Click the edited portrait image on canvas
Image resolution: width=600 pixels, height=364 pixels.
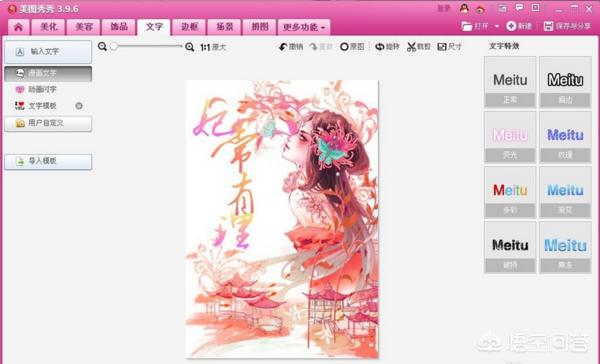click(x=282, y=219)
